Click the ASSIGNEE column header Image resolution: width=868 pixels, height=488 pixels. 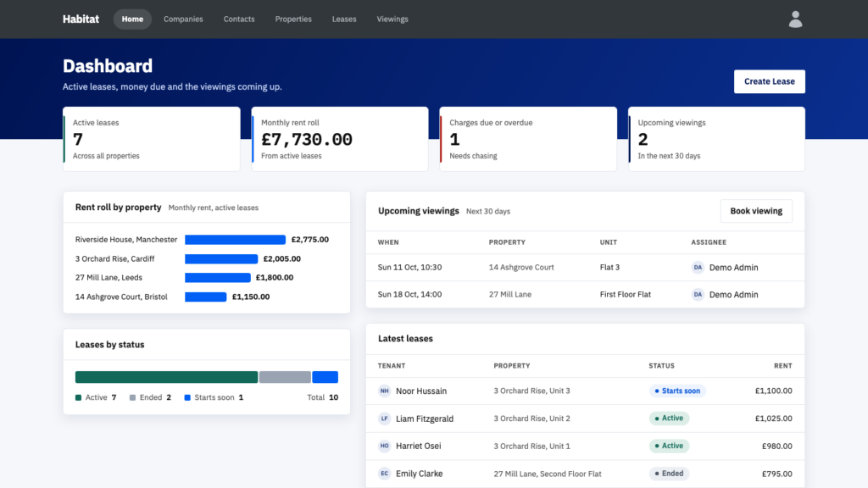coord(709,242)
